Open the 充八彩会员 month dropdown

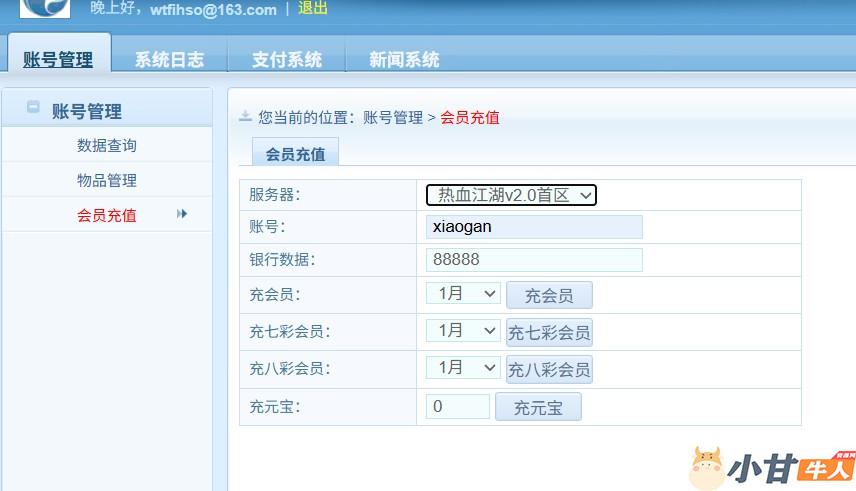pyautogui.click(x=463, y=368)
